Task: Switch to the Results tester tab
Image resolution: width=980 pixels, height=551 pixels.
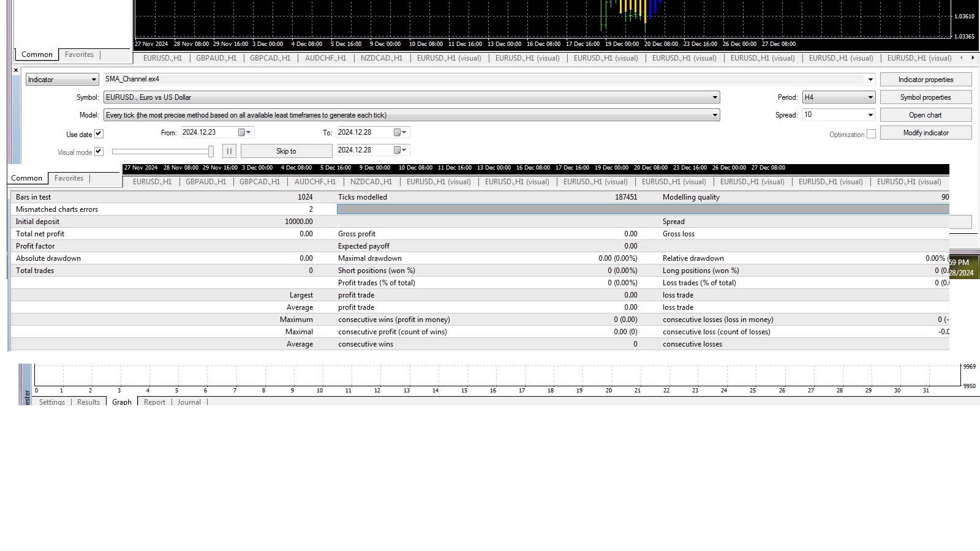Action: tap(88, 402)
